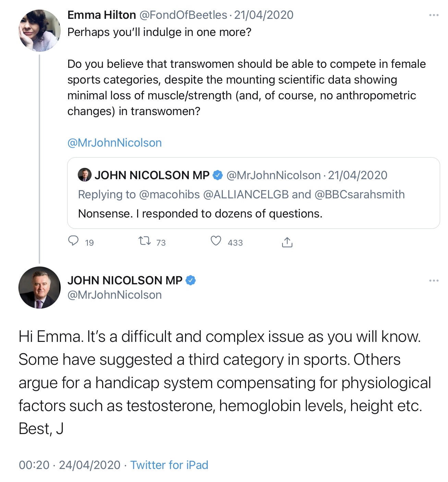448x482 pixels.
Task: Open the @FondOfBeetles handle
Action: 183,15
